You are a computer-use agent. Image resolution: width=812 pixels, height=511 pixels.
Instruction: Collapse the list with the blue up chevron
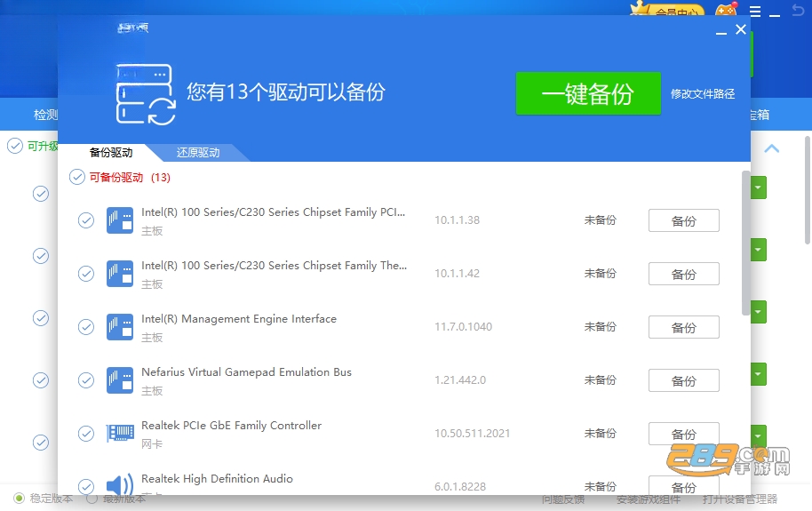(x=772, y=148)
